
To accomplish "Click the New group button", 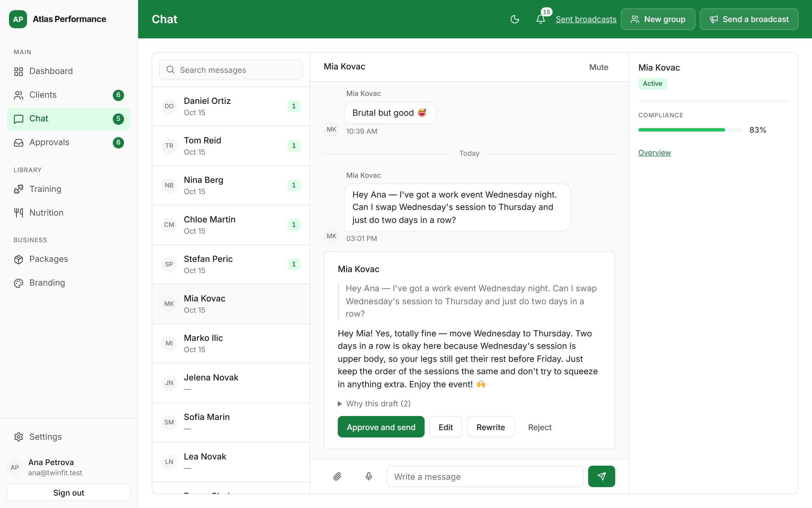I will (658, 19).
